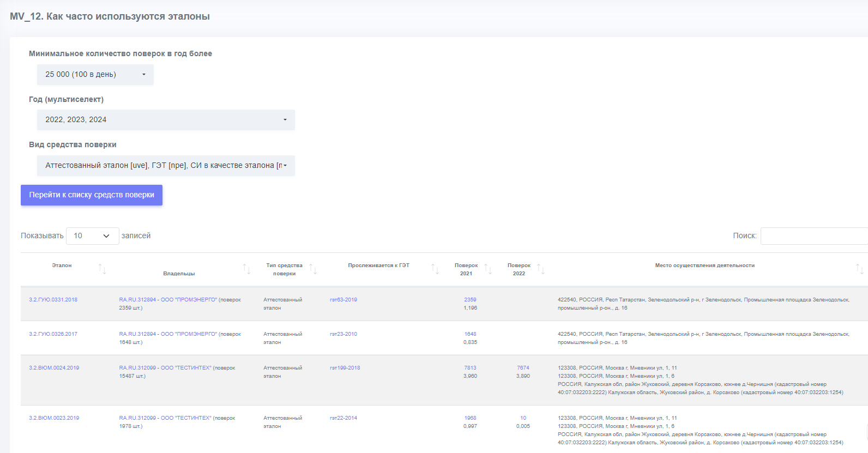The width and height of the screenshot is (868, 453).
Task: Open minimum verifications per year dropdown
Action: (95, 75)
